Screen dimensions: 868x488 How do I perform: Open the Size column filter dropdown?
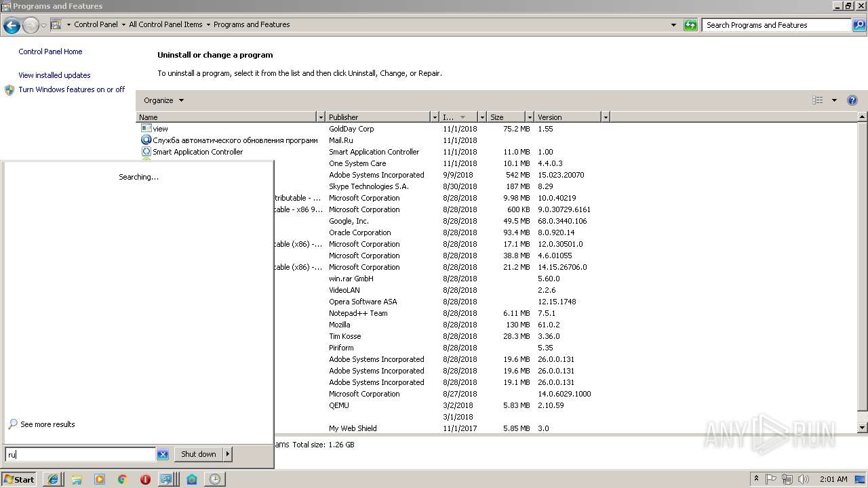[x=529, y=117]
